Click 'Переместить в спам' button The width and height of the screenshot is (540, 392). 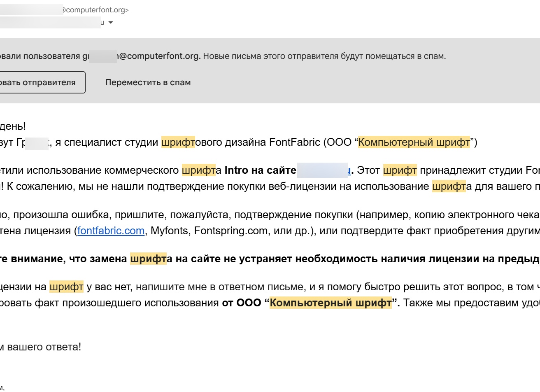tap(148, 82)
